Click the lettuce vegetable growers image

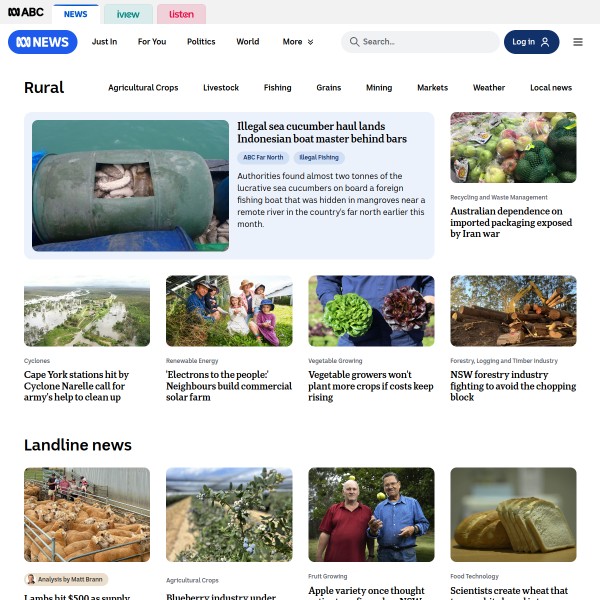[371, 311]
